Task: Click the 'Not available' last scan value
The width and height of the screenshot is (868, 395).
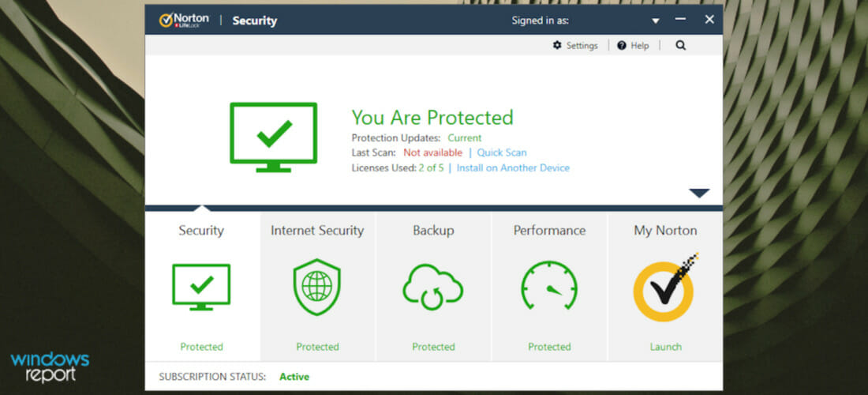Action: (432, 152)
